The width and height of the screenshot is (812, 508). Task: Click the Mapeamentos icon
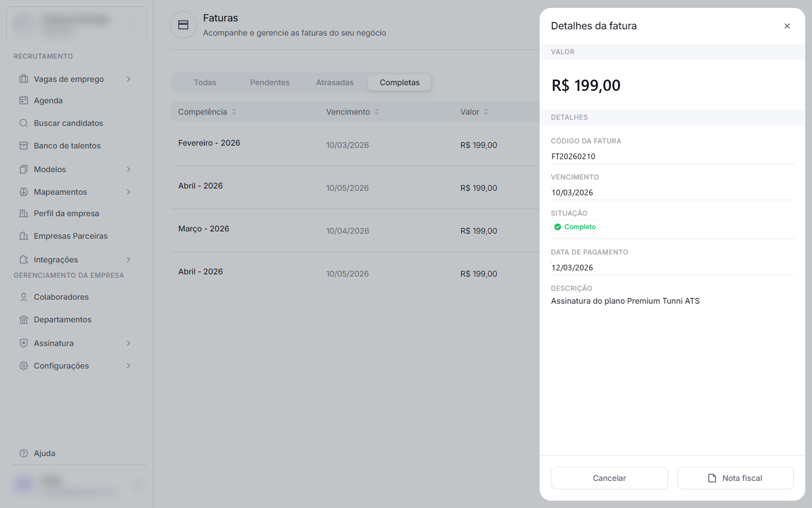point(24,192)
